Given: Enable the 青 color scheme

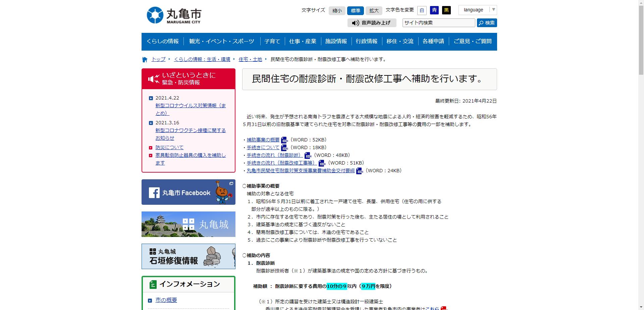Looking at the screenshot, I should (x=434, y=10).
